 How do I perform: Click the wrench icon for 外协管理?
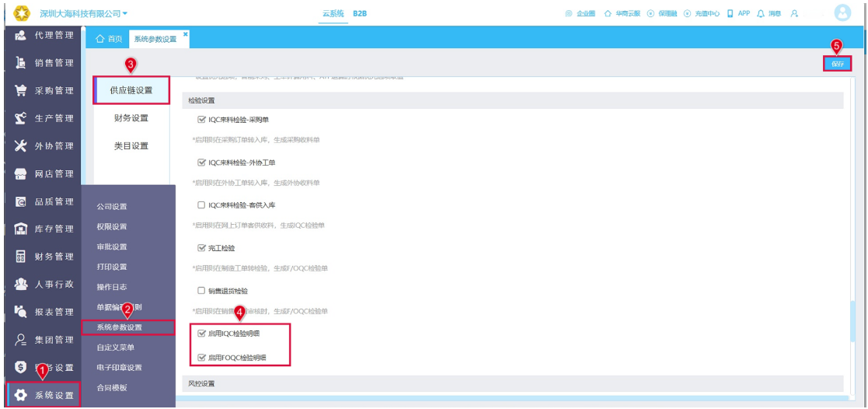click(x=20, y=146)
